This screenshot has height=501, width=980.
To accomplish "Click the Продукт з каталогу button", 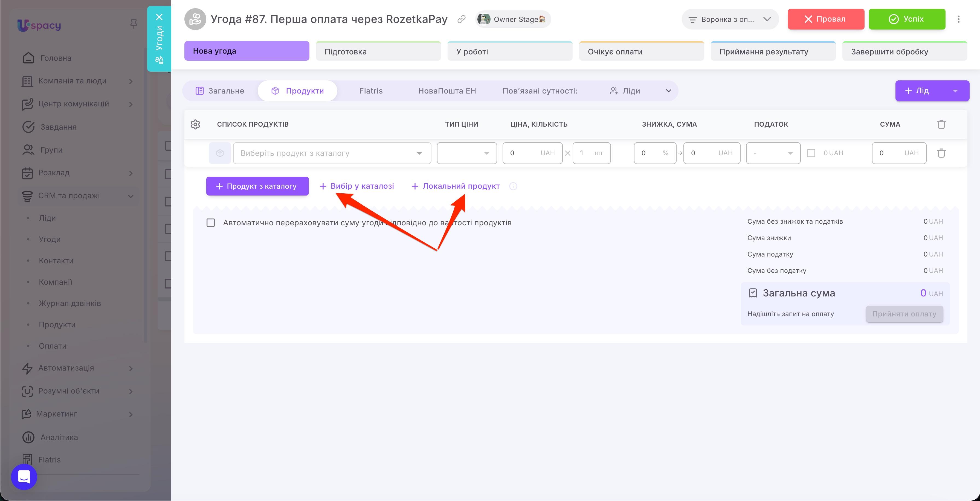I will [257, 186].
